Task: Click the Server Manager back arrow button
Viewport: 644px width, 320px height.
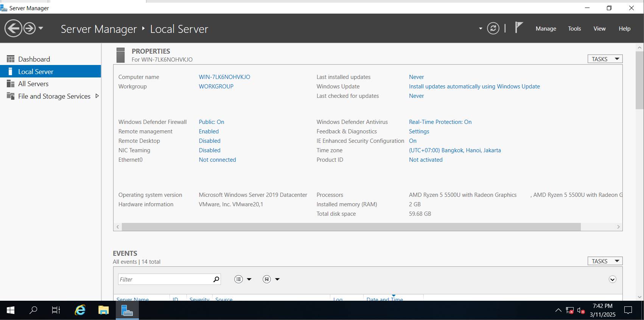Action: point(13,28)
